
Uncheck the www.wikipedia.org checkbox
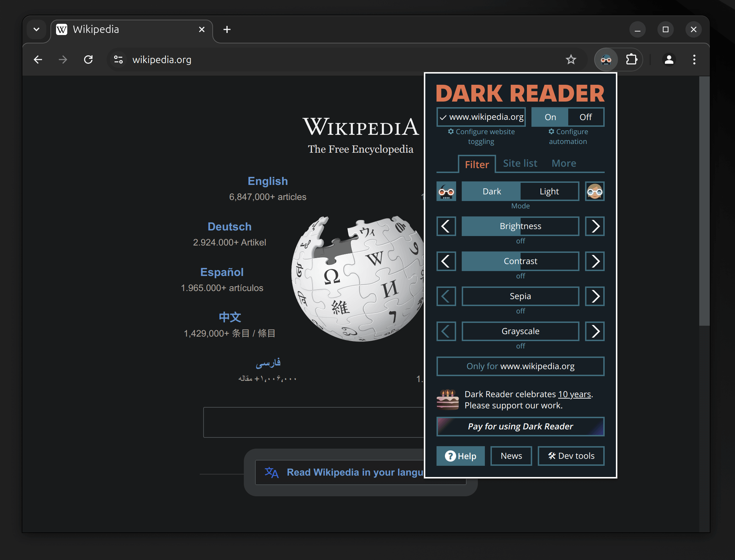pyautogui.click(x=443, y=117)
